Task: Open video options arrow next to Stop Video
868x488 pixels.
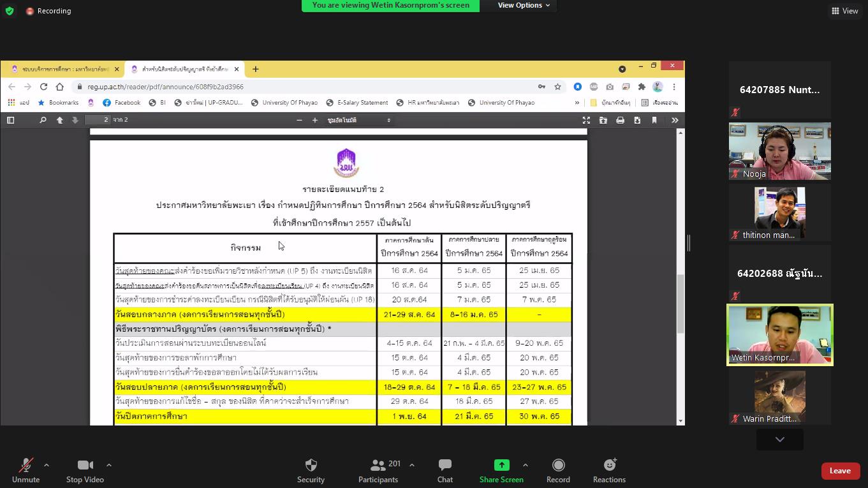Action: tap(108, 465)
